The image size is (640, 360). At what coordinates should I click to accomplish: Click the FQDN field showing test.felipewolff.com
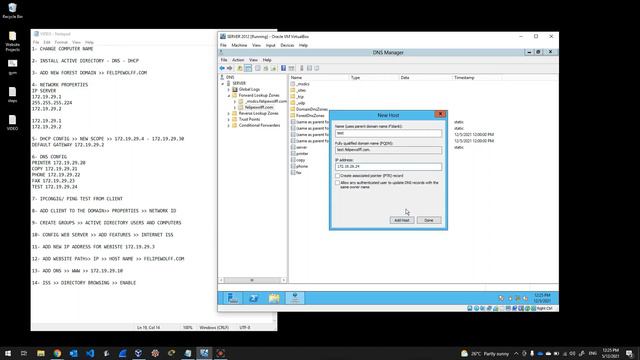388,150
